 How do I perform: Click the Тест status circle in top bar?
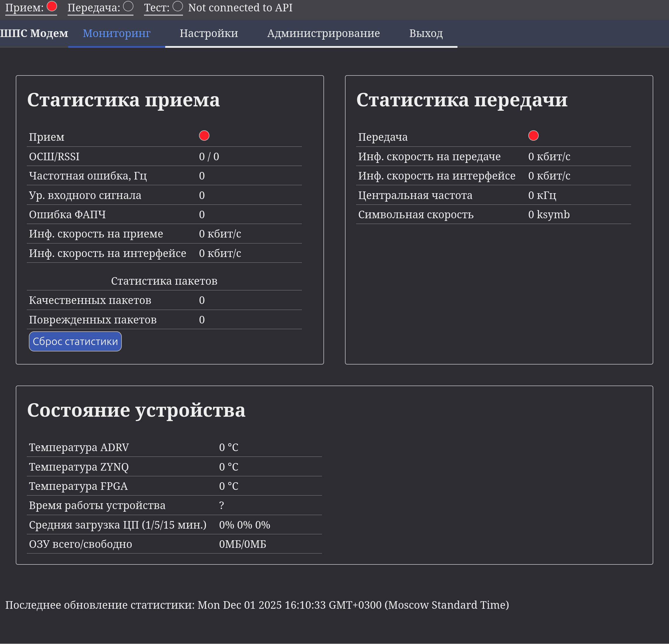point(177,6)
